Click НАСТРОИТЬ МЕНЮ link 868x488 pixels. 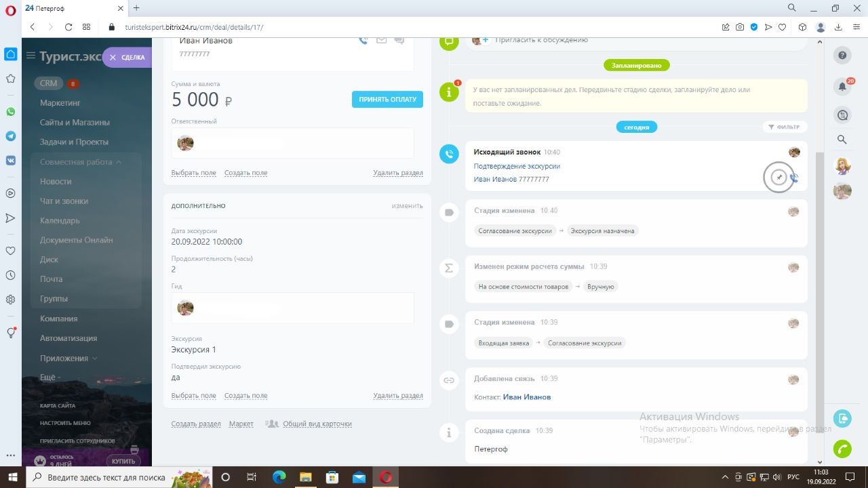tap(65, 423)
